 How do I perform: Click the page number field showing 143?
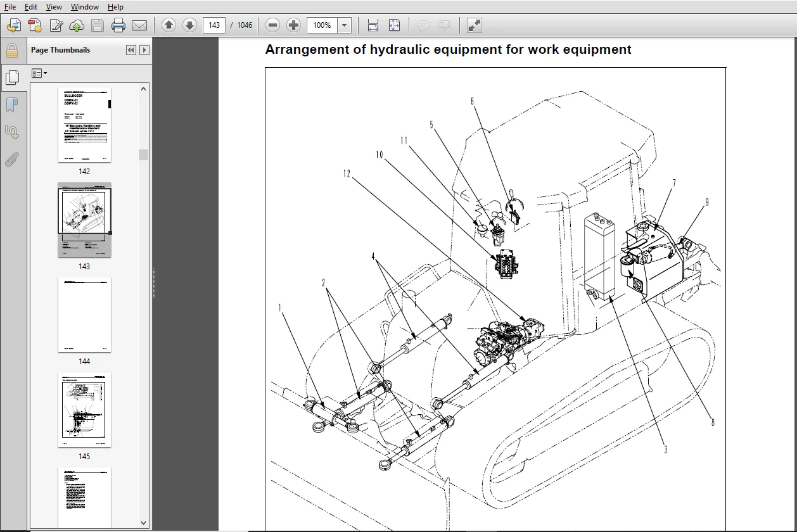(x=214, y=25)
